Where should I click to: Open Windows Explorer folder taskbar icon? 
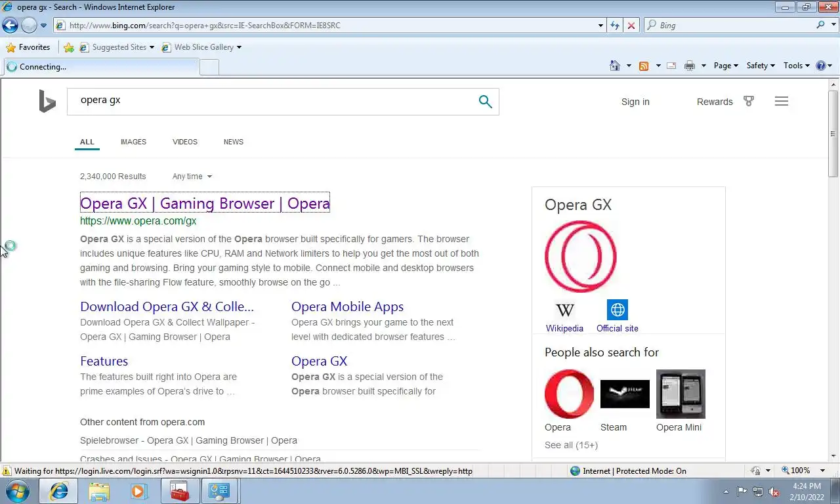coord(99,491)
